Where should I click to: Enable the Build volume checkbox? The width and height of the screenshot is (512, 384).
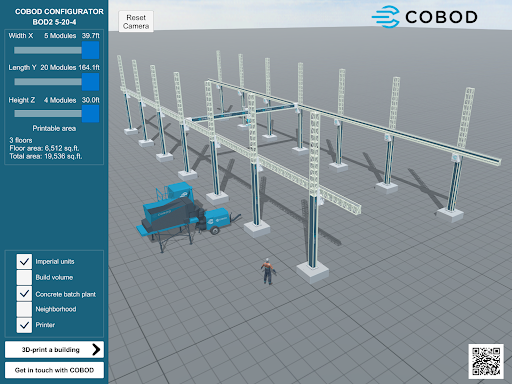24,277
